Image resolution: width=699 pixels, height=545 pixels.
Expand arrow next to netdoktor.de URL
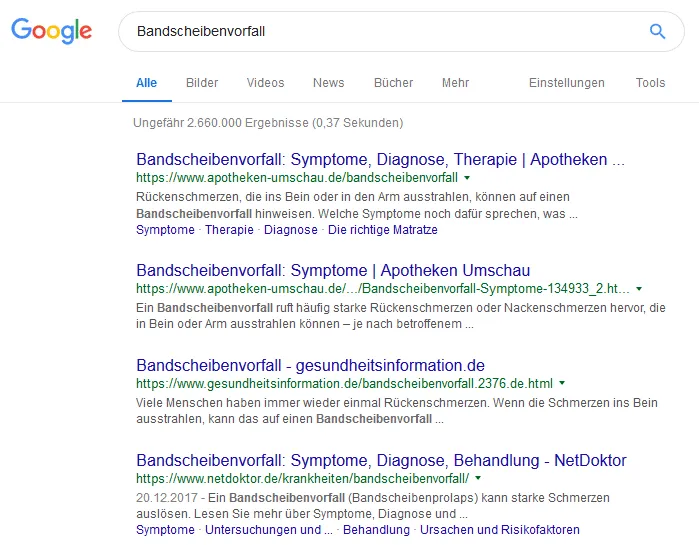click(478, 478)
